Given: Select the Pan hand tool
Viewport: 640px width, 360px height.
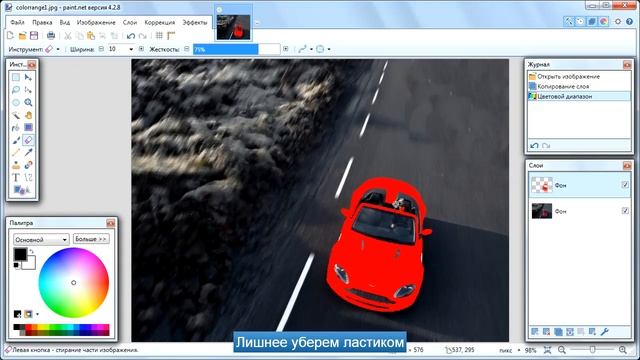Looking at the screenshot, I should point(28,115).
